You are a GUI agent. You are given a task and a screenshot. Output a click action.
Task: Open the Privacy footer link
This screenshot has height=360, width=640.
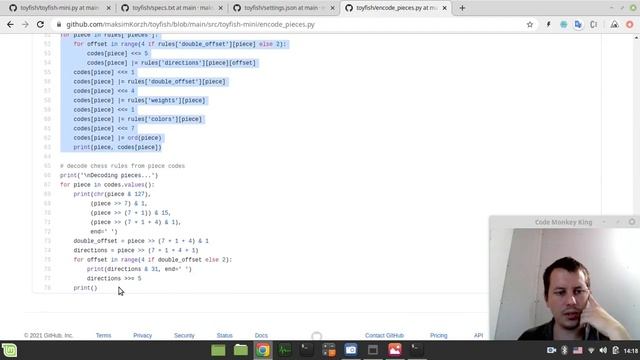tap(142, 336)
